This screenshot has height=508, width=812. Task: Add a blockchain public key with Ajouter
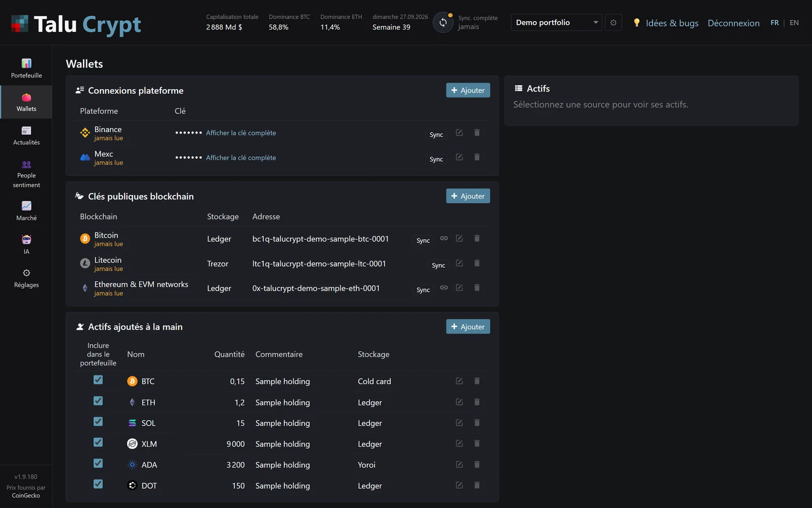tap(468, 196)
